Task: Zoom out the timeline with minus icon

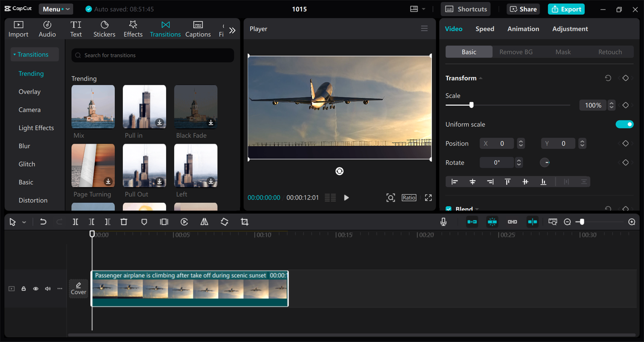Action: [567, 222]
